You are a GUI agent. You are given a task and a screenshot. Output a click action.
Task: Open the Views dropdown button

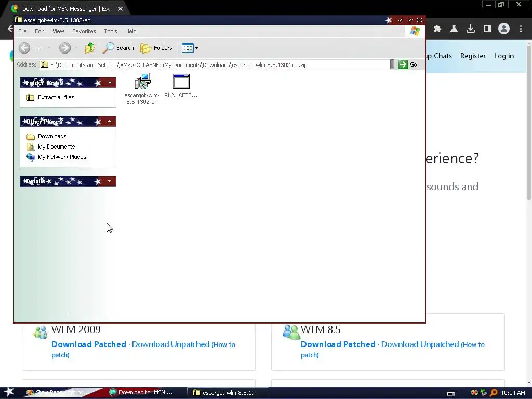coord(190,48)
